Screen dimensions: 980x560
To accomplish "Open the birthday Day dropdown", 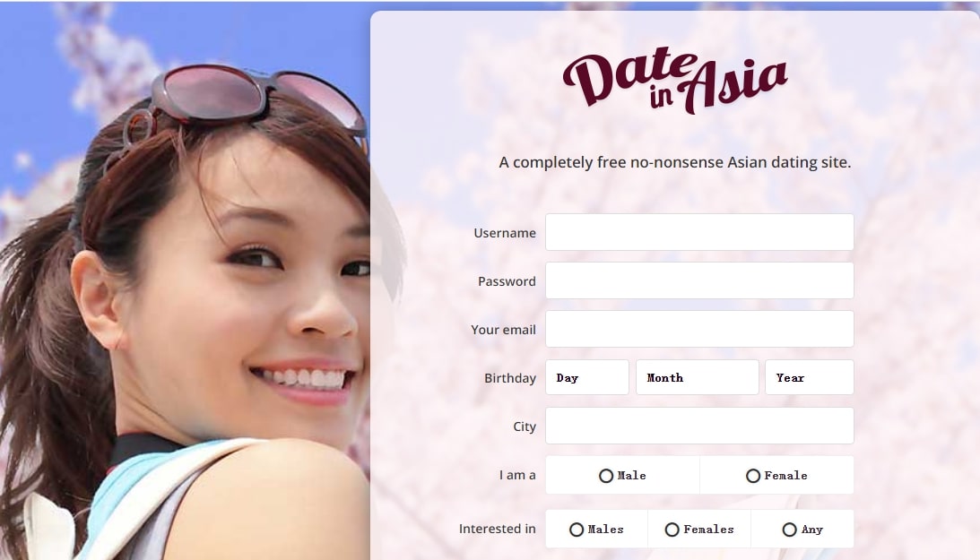I will 587,377.
